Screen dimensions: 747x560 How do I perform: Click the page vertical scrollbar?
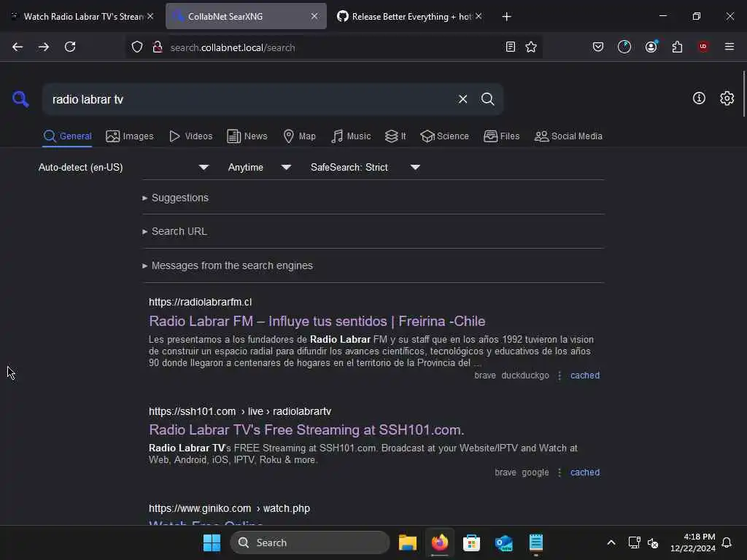point(743,93)
